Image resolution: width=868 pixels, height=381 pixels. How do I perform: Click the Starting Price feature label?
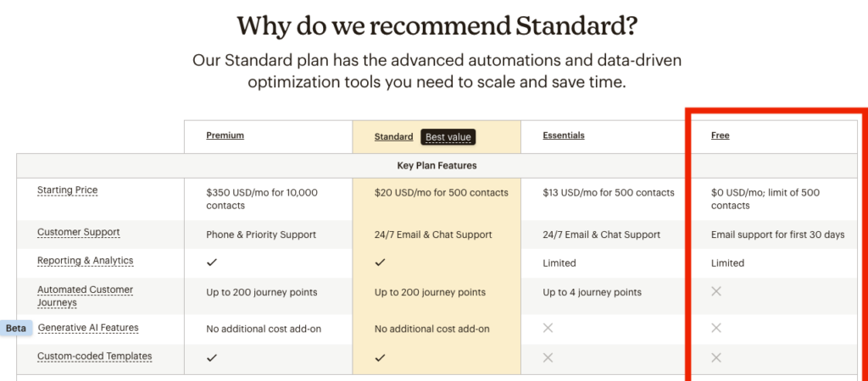(x=67, y=190)
